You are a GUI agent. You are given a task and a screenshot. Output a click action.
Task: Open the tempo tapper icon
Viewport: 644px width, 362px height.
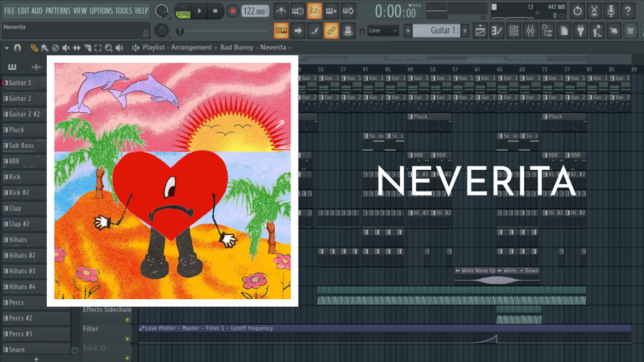(x=597, y=31)
